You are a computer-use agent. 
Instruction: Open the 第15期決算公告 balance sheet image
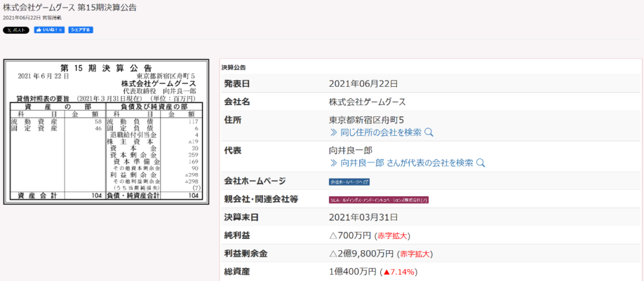point(106,131)
